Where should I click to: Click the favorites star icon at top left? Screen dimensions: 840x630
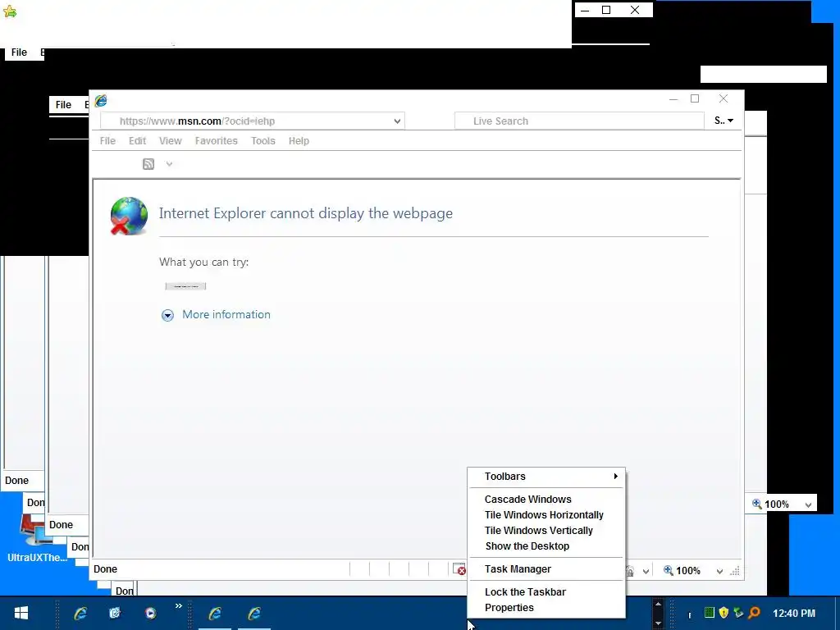click(10, 11)
